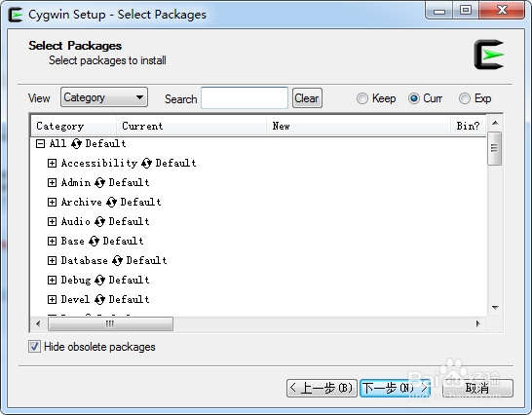Click the Archive category name

click(x=82, y=203)
